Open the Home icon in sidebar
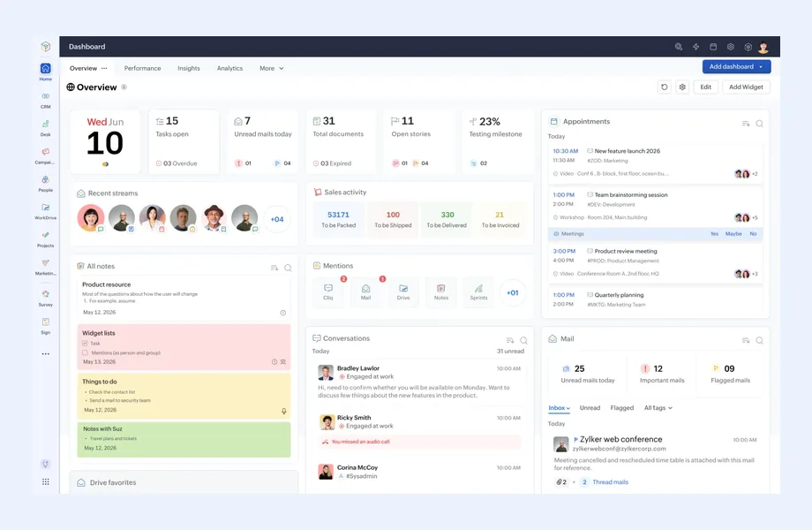This screenshot has height=530, width=812. point(46,68)
